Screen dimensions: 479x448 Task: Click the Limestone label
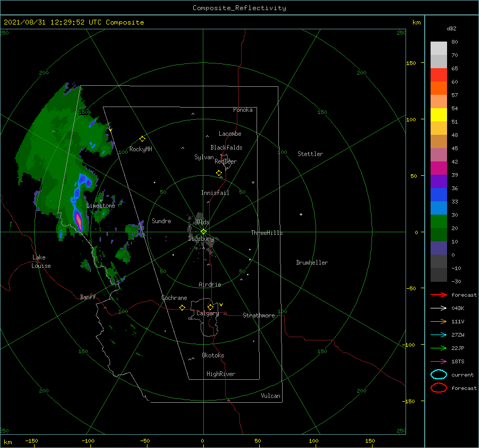101,206
